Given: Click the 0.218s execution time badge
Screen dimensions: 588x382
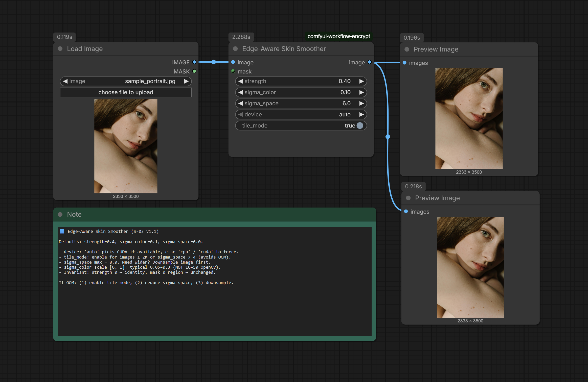Looking at the screenshot, I should [x=413, y=187].
